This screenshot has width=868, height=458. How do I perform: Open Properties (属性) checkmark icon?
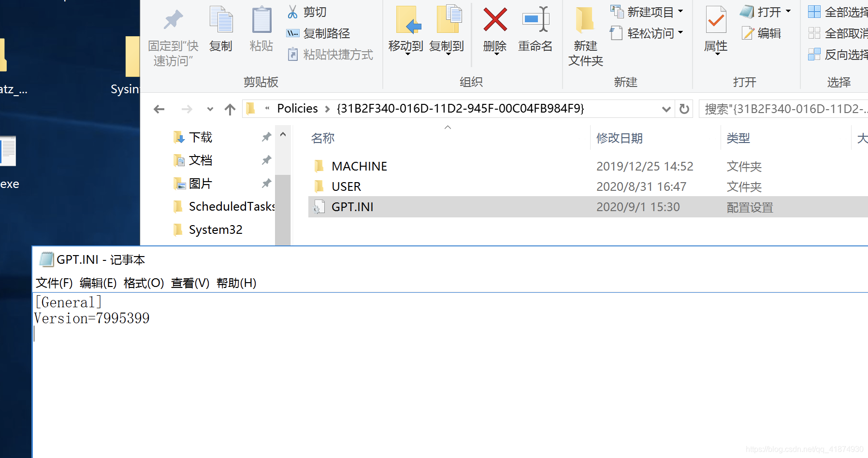[716, 20]
